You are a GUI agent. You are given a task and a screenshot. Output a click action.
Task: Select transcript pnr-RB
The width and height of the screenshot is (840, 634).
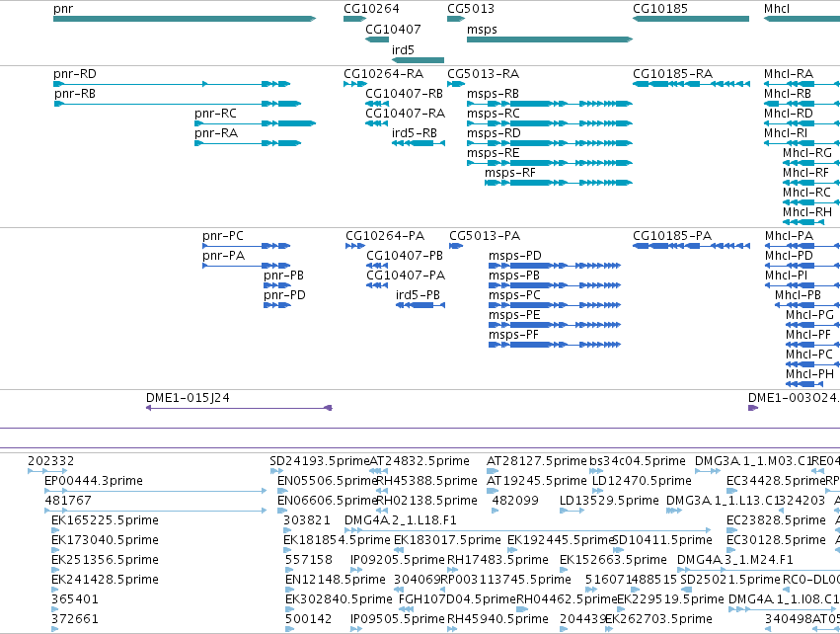[x=178, y=104]
